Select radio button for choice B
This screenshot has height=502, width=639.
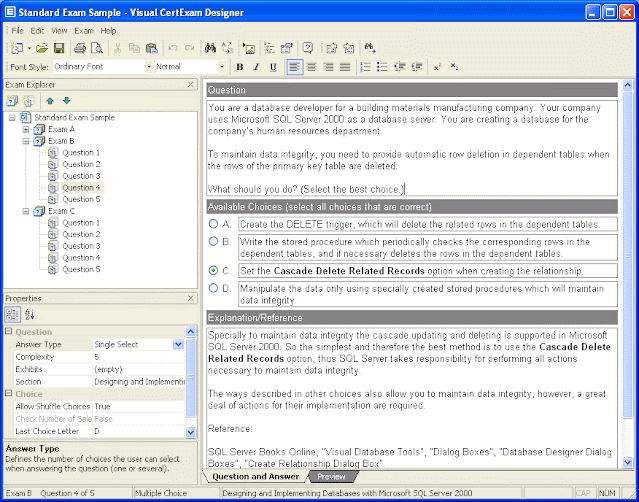pyautogui.click(x=213, y=241)
